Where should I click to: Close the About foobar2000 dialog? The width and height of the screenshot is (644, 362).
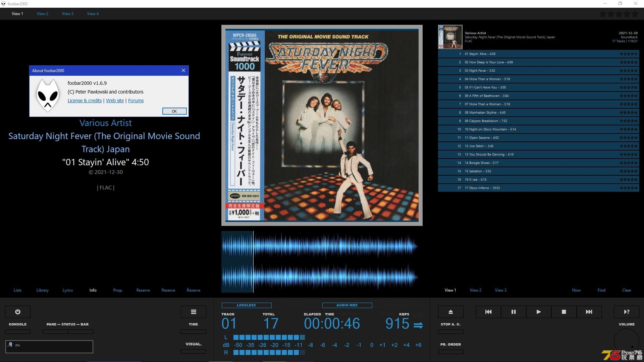click(183, 70)
